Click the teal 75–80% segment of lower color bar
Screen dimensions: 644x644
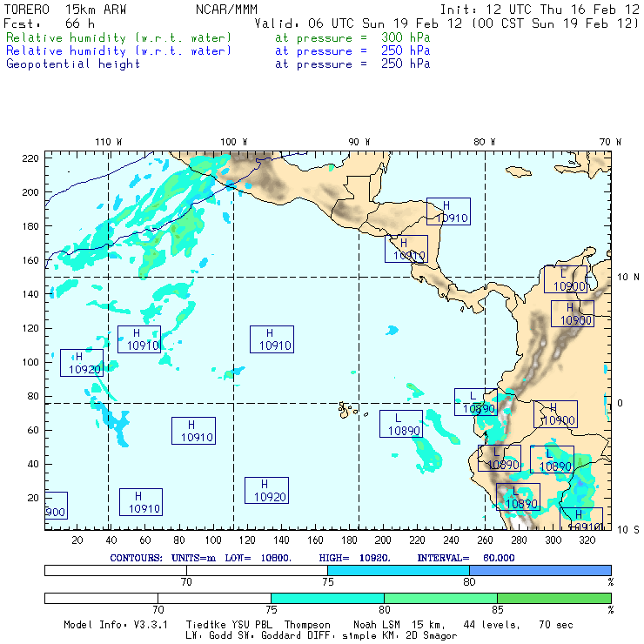[x=327, y=598]
